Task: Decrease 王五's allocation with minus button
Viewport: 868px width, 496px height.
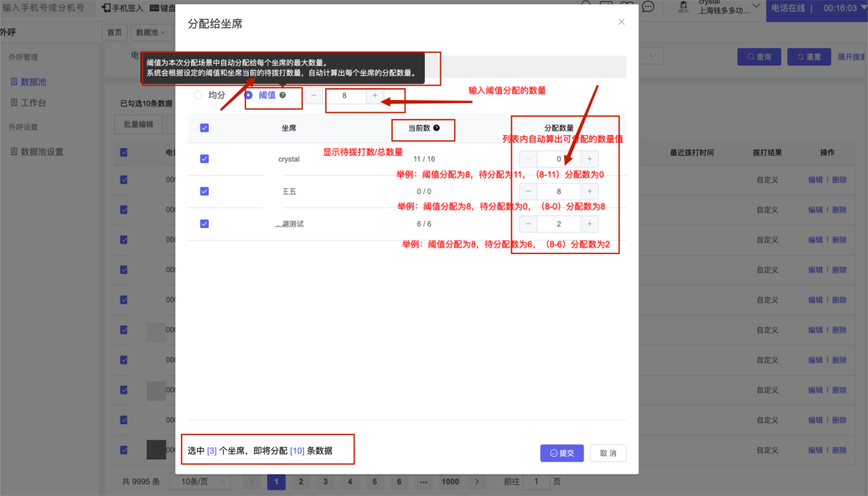Action: pyautogui.click(x=528, y=192)
